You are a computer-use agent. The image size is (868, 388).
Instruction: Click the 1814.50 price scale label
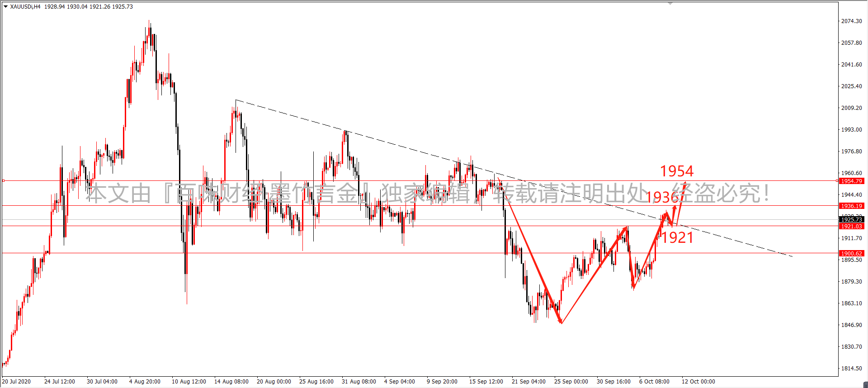pyautogui.click(x=851, y=369)
